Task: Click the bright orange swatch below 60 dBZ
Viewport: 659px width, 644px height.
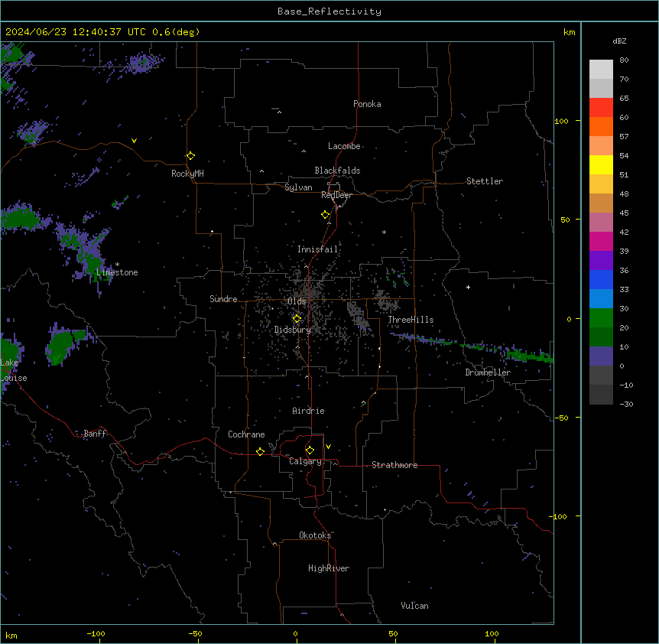Action: tap(601, 126)
